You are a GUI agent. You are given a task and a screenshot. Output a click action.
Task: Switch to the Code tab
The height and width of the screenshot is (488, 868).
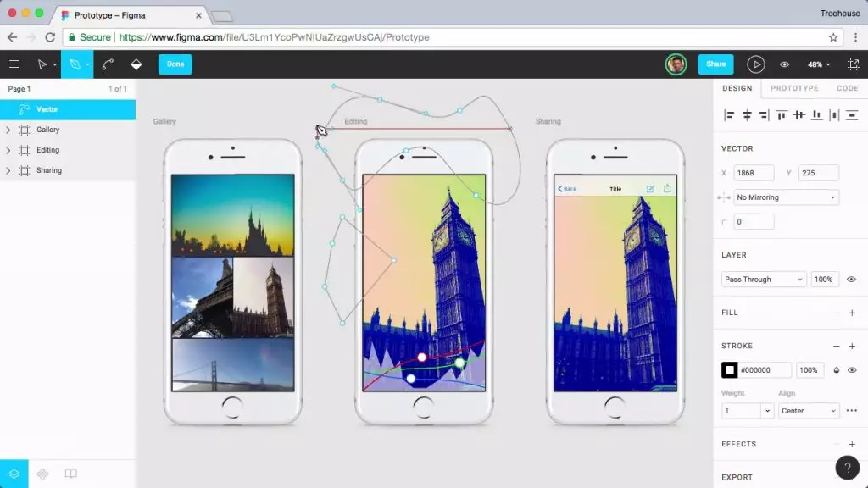(x=847, y=88)
